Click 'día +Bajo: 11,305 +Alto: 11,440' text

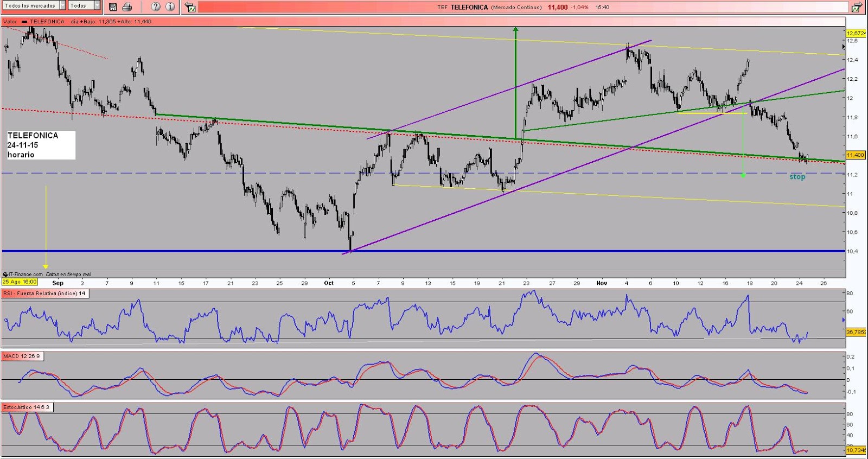[111, 22]
